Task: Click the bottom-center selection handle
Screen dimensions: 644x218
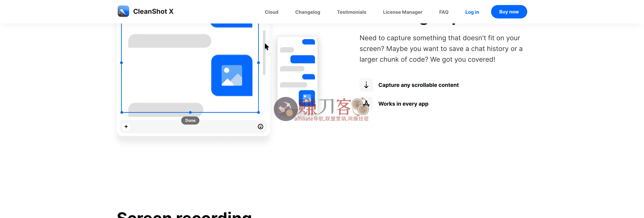Action: [x=190, y=113]
